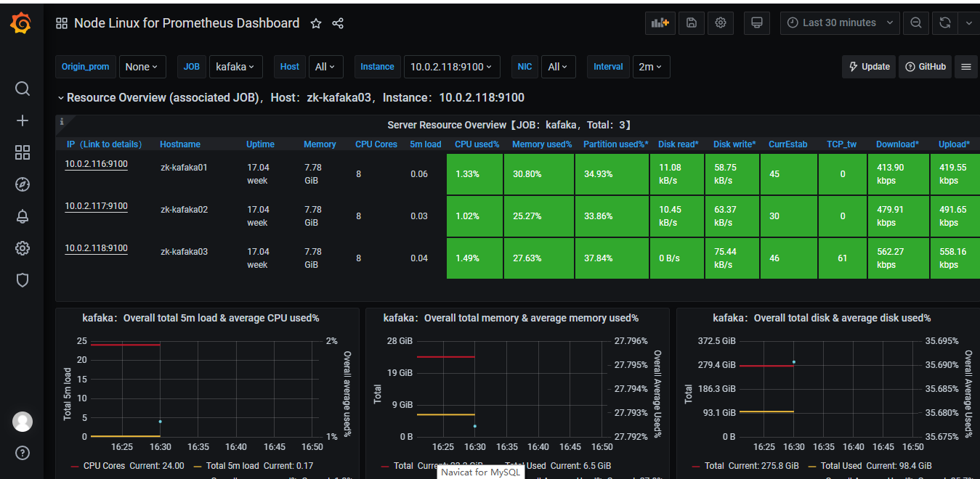This screenshot has height=479, width=980.
Task: Open the Origin_prom None dropdown
Action: tap(142, 67)
